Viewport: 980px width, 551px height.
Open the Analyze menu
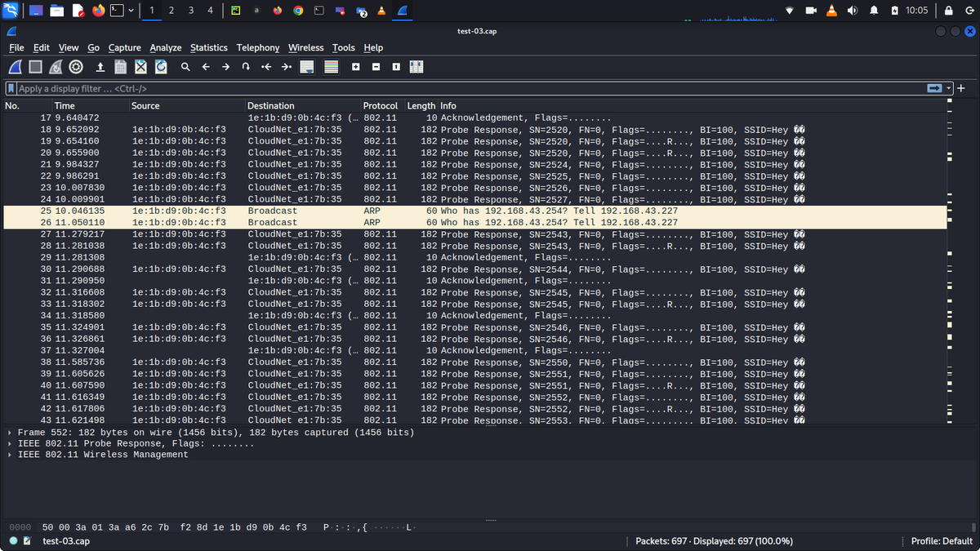166,47
